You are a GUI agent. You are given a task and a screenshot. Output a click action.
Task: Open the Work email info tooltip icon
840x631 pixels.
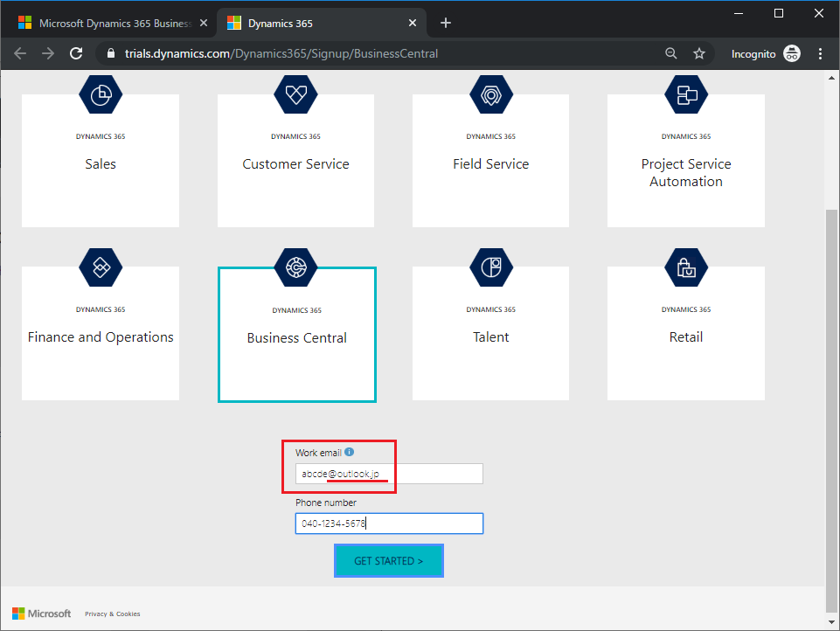pos(350,452)
